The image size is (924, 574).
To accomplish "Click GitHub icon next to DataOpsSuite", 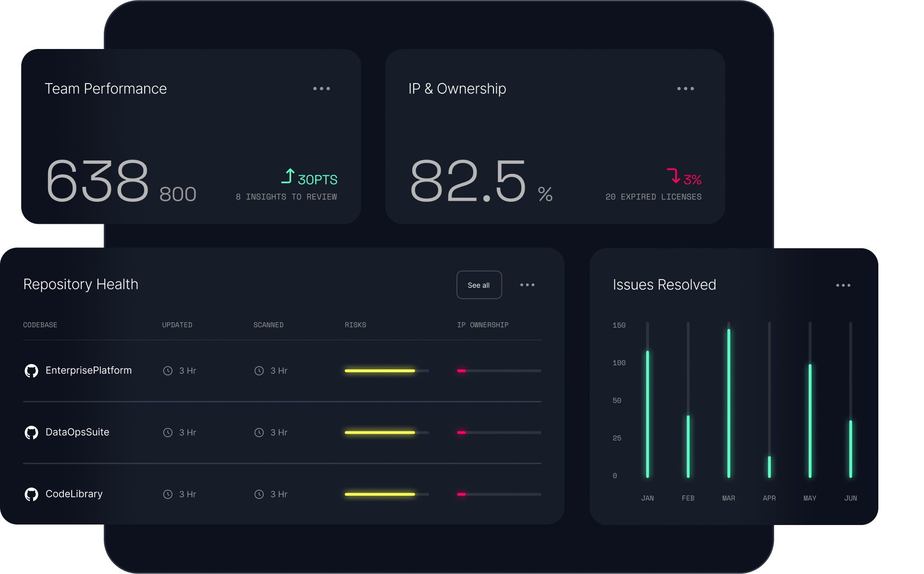I will (x=31, y=433).
